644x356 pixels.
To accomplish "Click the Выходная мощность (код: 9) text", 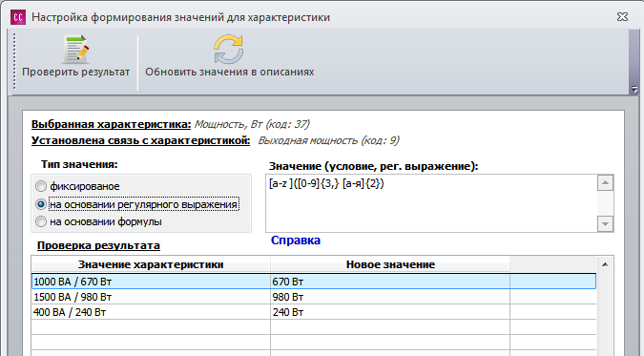I will tap(328, 140).
